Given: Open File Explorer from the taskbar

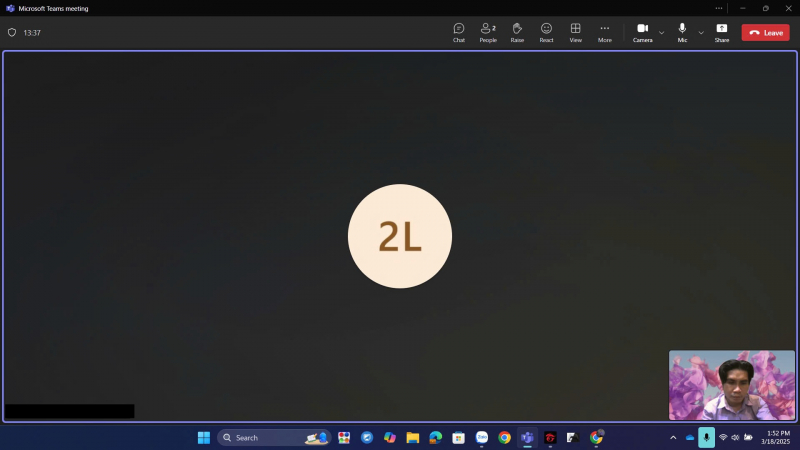Looking at the screenshot, I should tap(412, 438).
